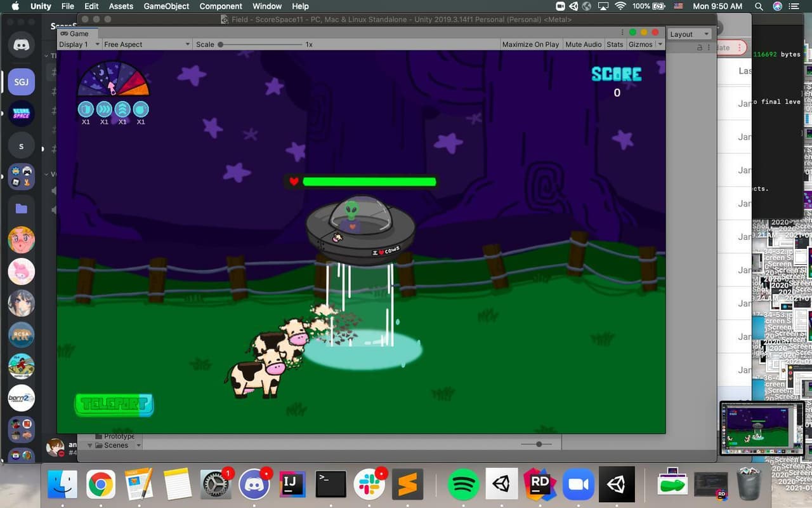
Task: Open JetBrains Rider from the Dock
Action: coord(540,486)
